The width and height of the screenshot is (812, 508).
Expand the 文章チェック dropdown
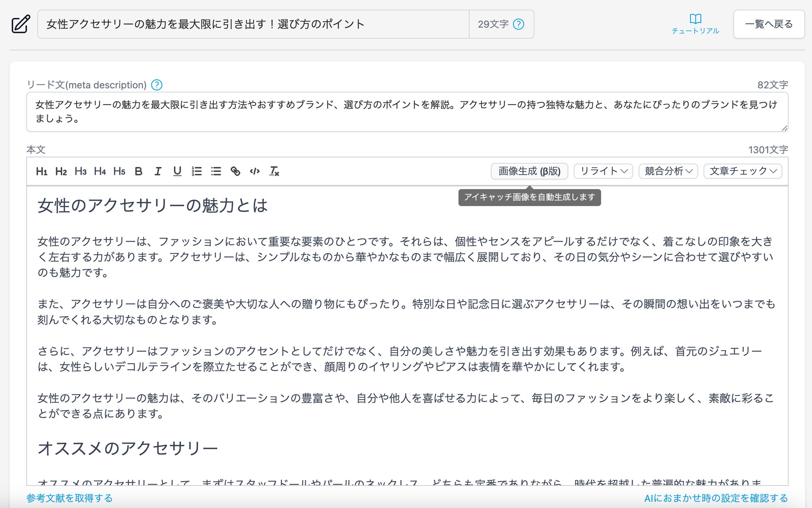click(x=742, y=171)
